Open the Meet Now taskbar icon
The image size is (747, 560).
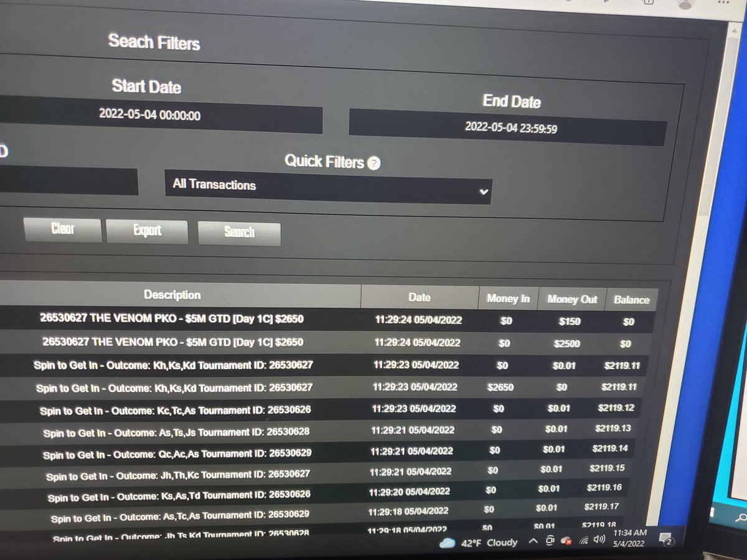(550, 541)
